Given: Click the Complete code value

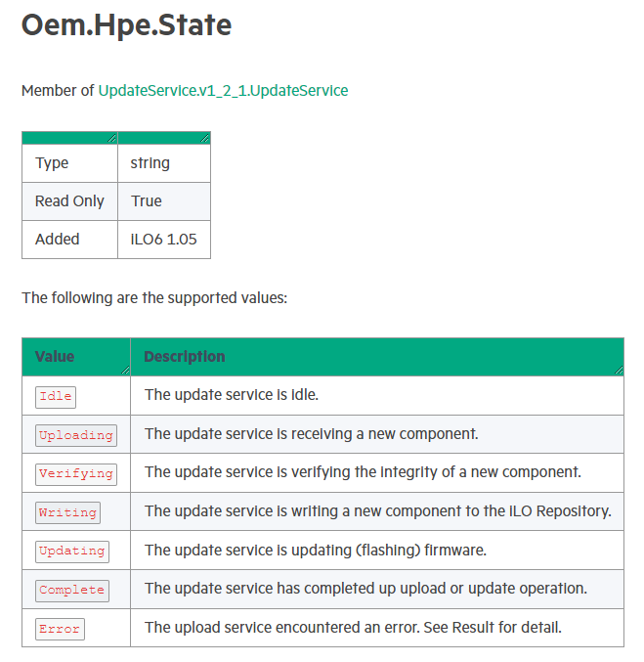Looking at the screenshot, I should (x=71, y=590).
